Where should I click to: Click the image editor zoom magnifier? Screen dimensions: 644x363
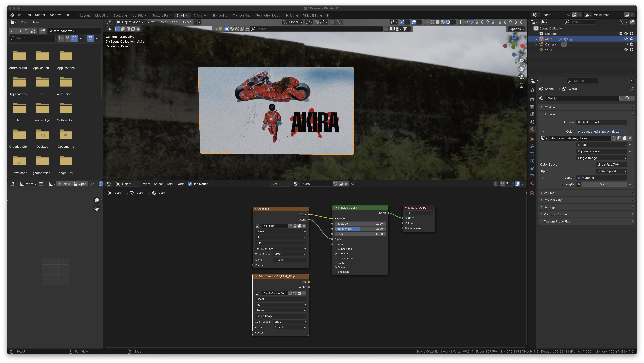click(97, 200)
